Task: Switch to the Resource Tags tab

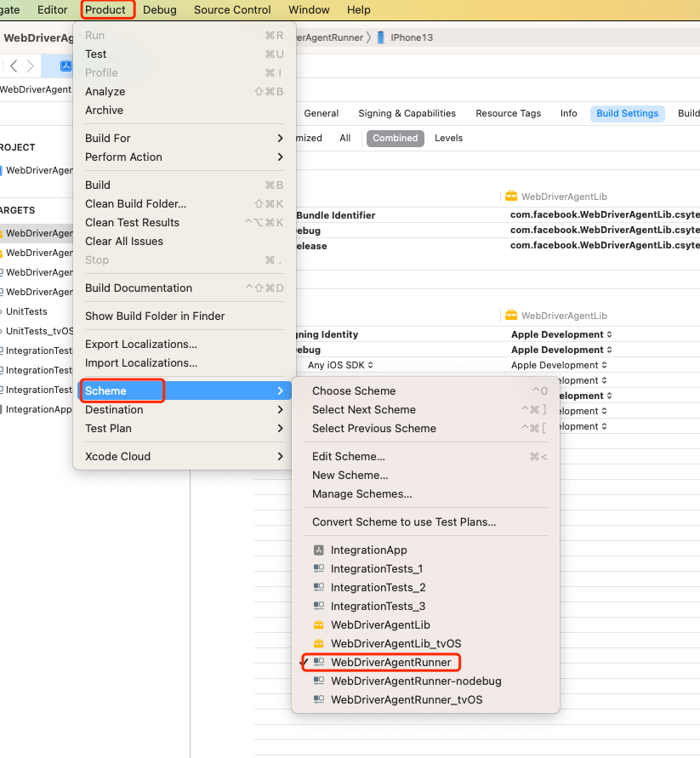Action: pyautogui.click(x=508, y=113)
